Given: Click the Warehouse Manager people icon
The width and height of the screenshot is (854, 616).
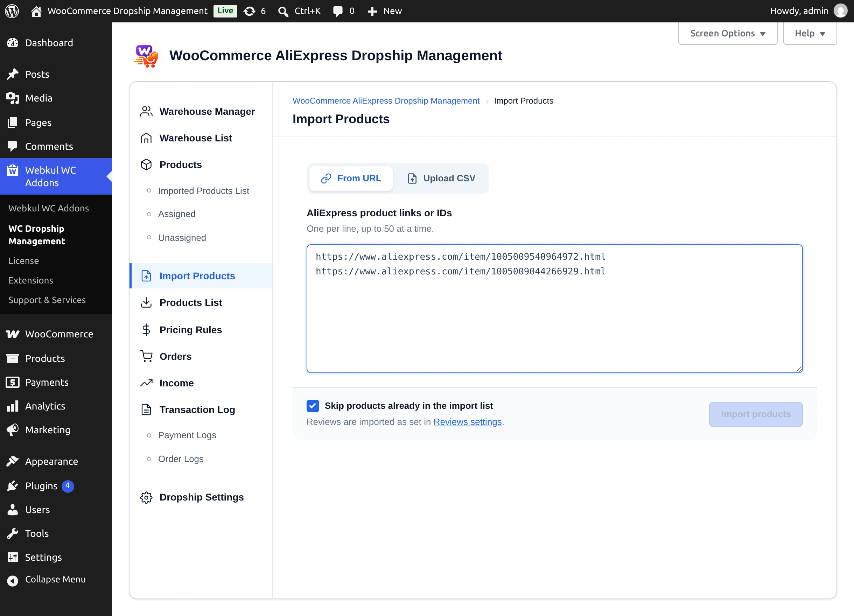Looking at the screenshot, I should pos(146,111).
